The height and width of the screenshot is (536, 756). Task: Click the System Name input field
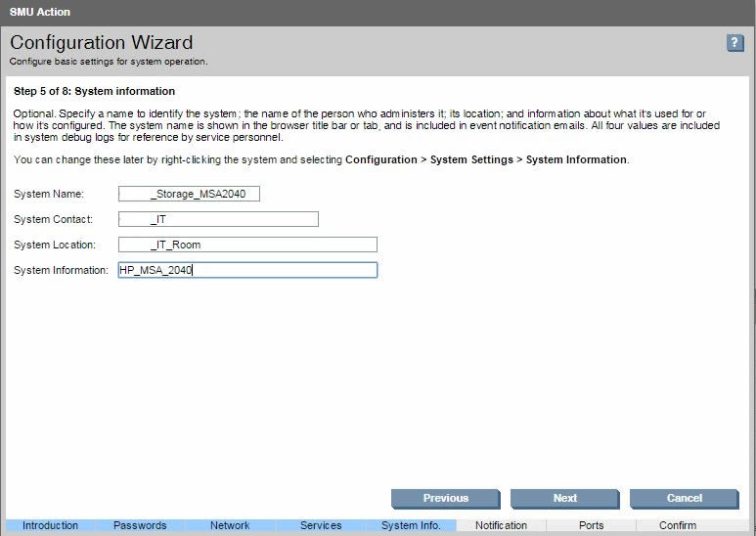pyautogui.click(x=189, y=194)
